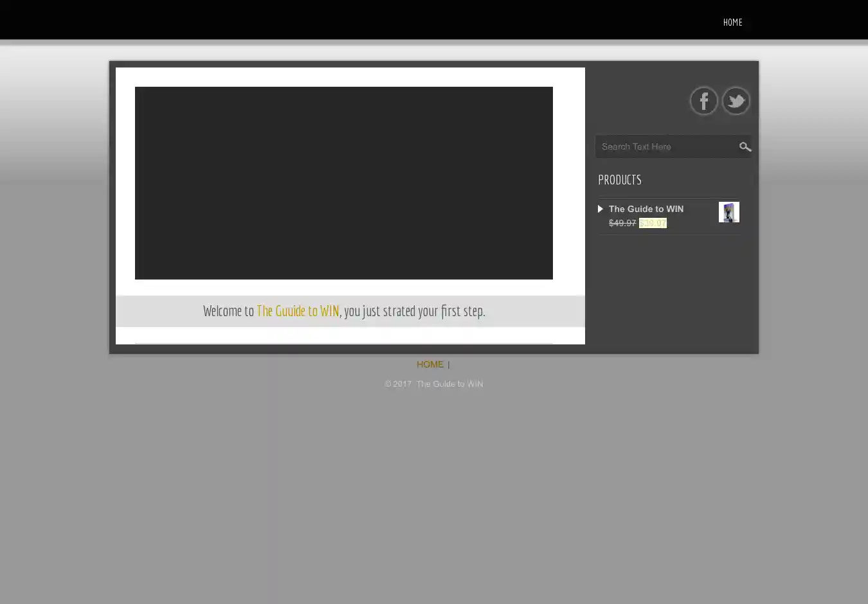This screenshot has height=604, width=868.
Task: Open the Facebook page icon
Action: (x=703, y=101)
